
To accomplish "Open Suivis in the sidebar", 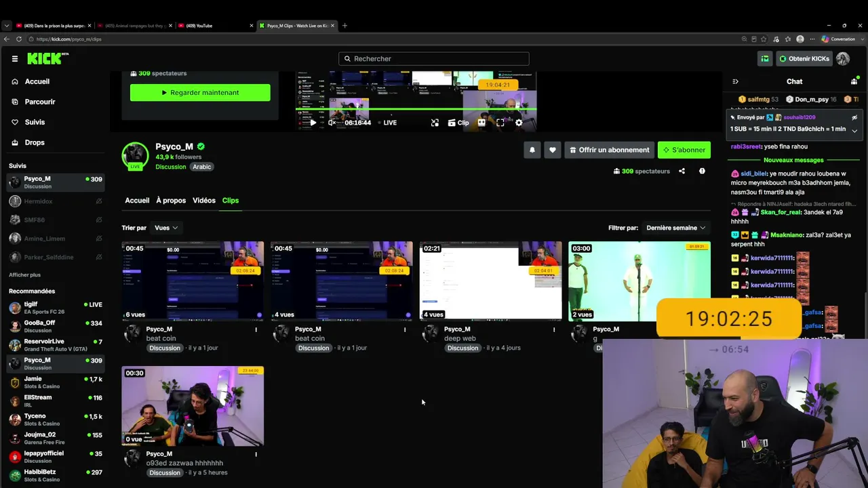I will [x=35, y=122].
